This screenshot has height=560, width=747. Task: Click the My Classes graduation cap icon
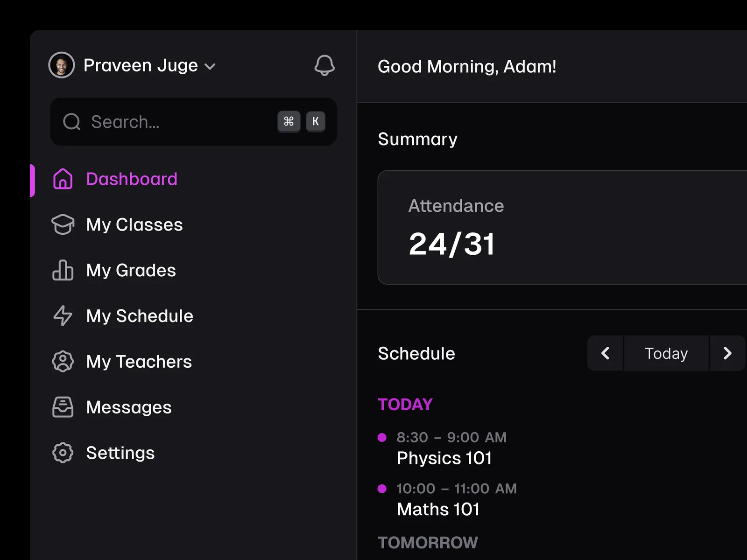pyautogui.click(x=63, y=224)
